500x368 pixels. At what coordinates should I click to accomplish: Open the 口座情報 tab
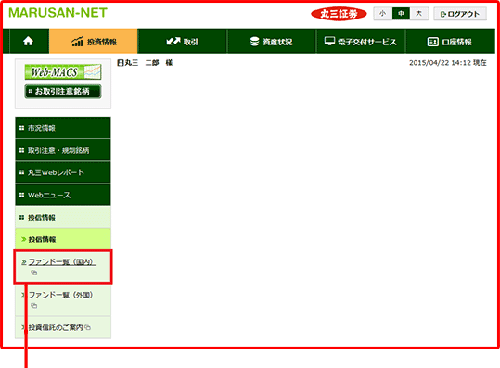point(450,41)
